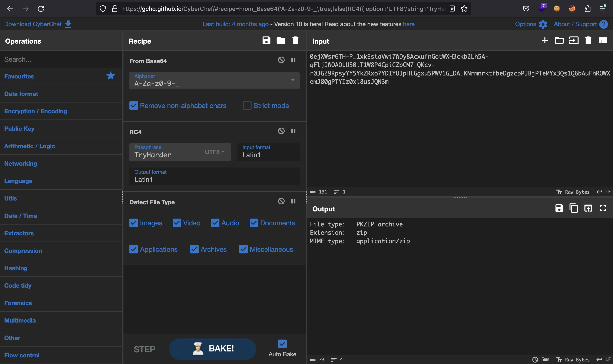Maximise the output pane

click(x=603, y=208)
